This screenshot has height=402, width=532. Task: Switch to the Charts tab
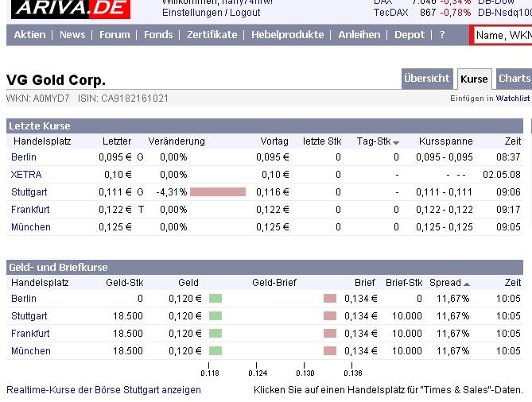(514, 79)
